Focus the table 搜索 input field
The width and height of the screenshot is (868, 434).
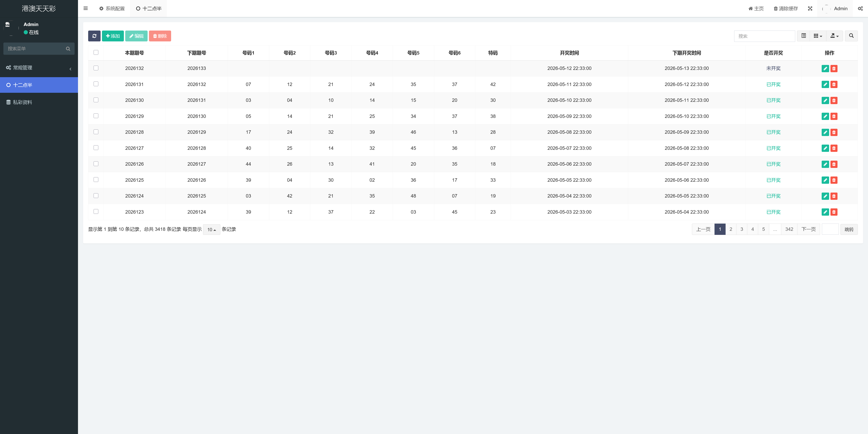point(764,36)
